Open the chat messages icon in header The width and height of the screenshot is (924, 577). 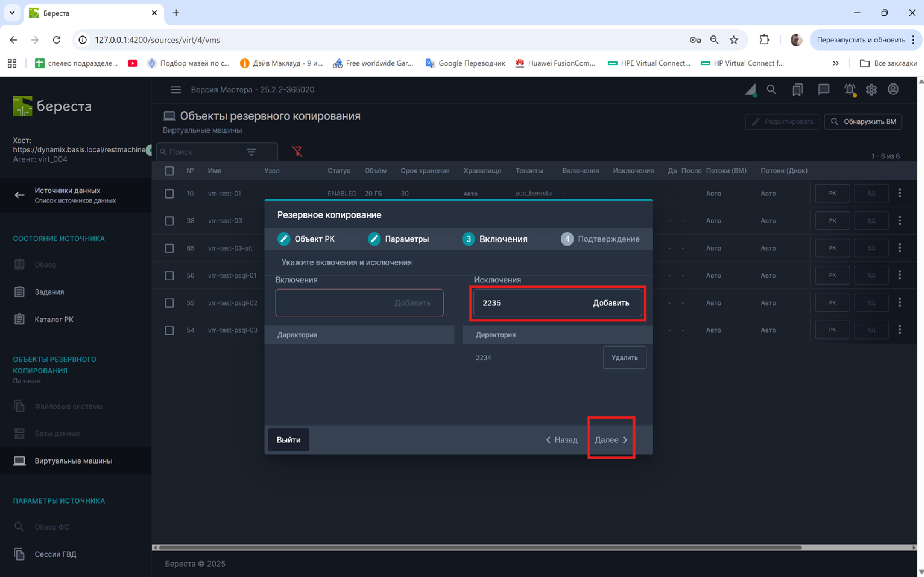coord(824,90)
